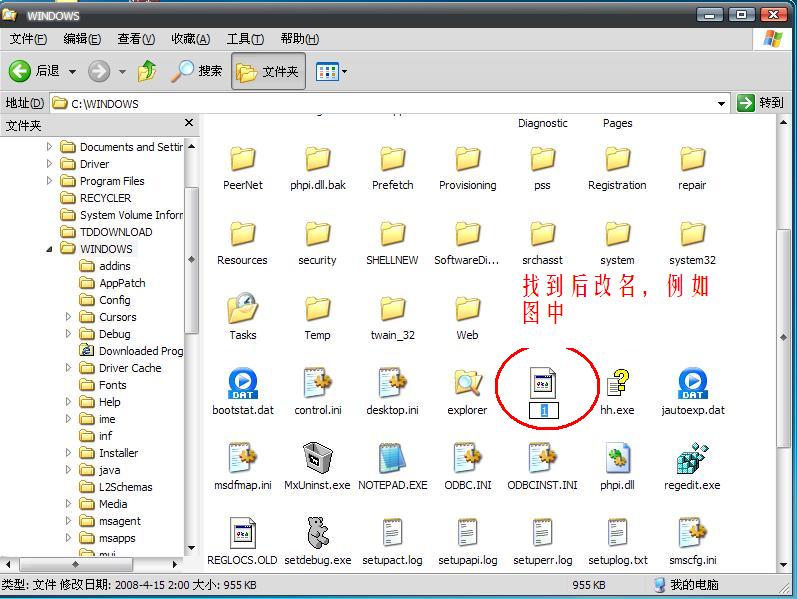The width and height of the screenshot is (797, 599).
Task: Select the ODBCINST.INI file
Action: pyautogui.click(x=542, y=466)
